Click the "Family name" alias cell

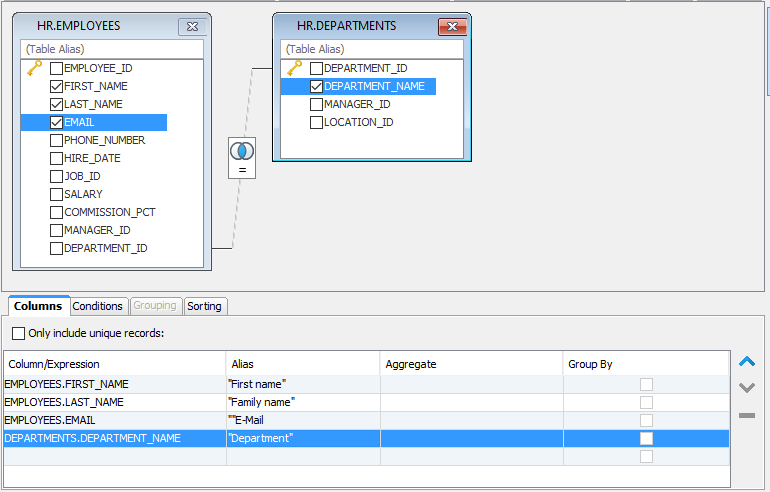pos(302,402)
